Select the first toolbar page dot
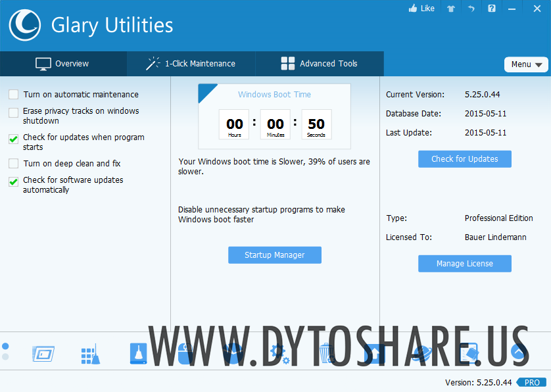Screen dimensions: 551x392 [x=5, y=347]
